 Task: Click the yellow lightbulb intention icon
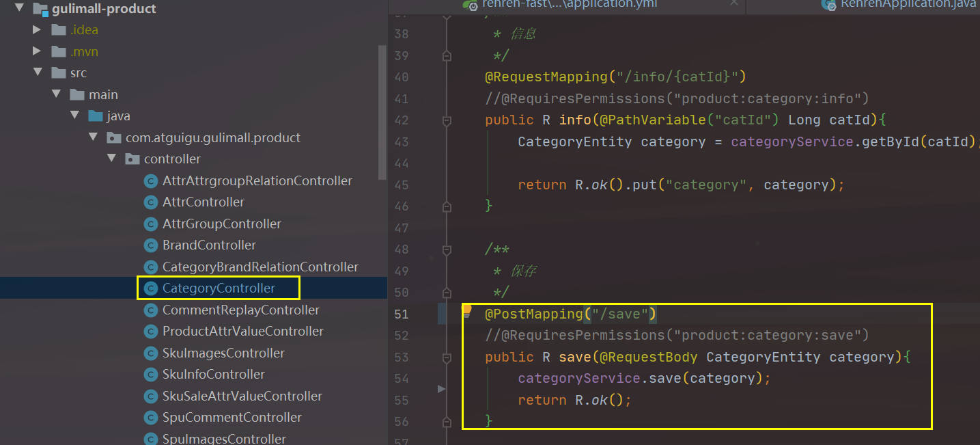[467, 311]
